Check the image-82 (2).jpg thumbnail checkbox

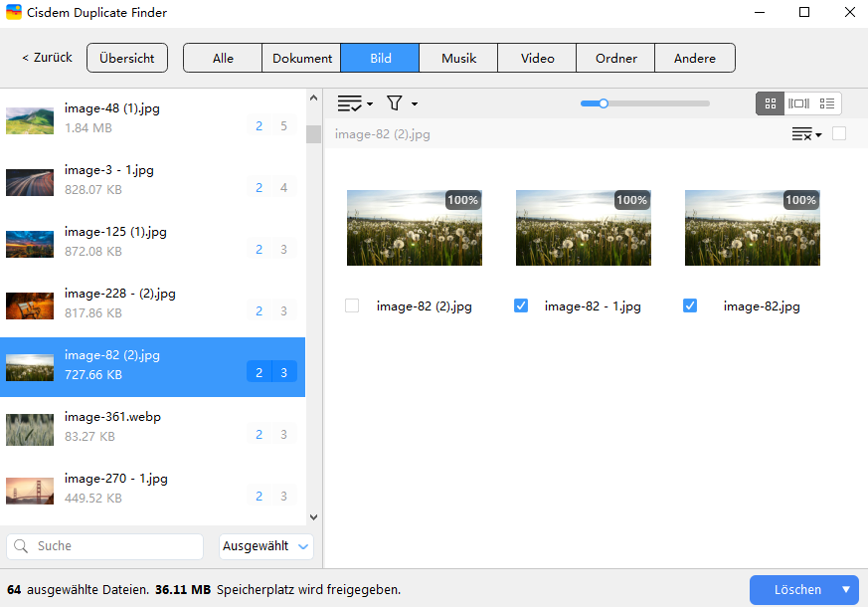click(x=352, y=305)
